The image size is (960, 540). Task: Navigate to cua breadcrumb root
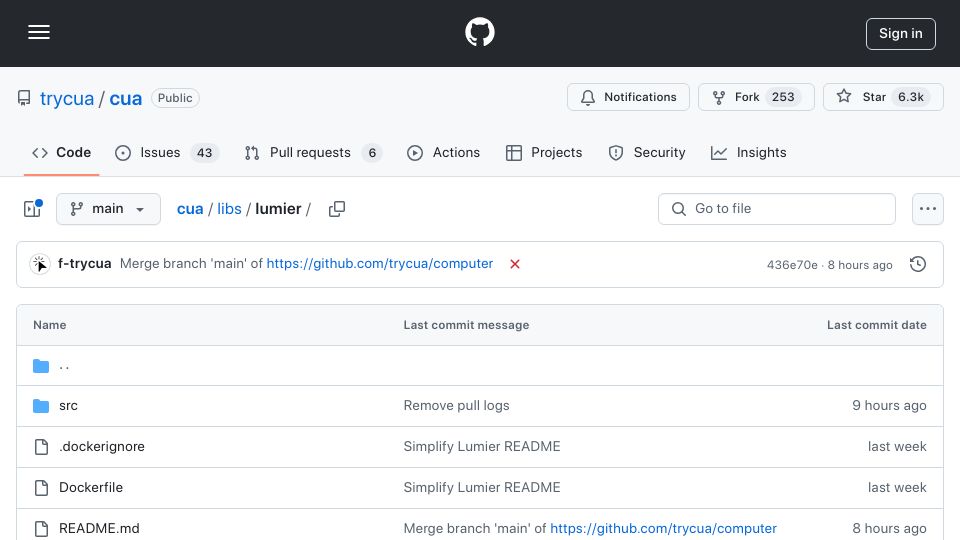coord(190,209)
